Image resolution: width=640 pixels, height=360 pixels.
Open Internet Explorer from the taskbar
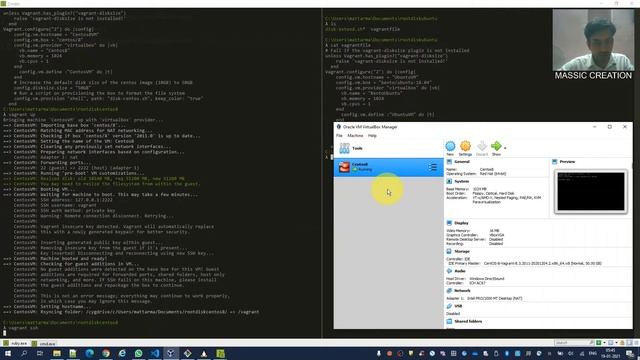(x=122, y=353)
